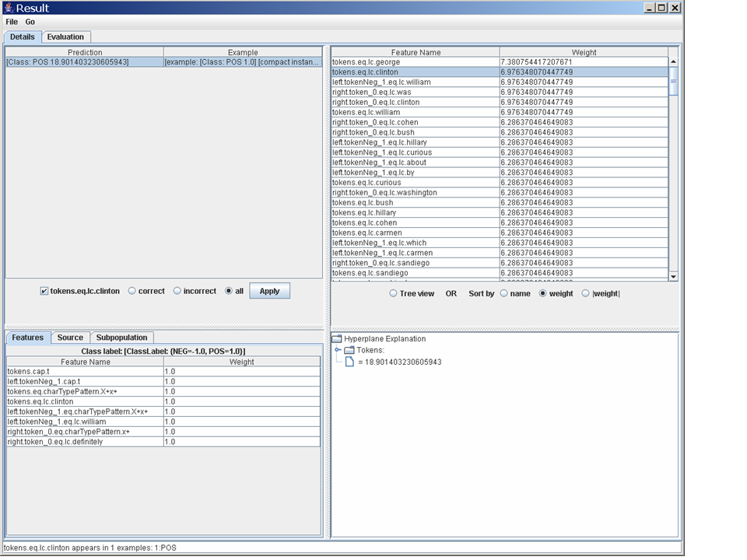Select the 'incorrect' radio button
The width and height of the screenshot is (747, 560).
(177, 291)
